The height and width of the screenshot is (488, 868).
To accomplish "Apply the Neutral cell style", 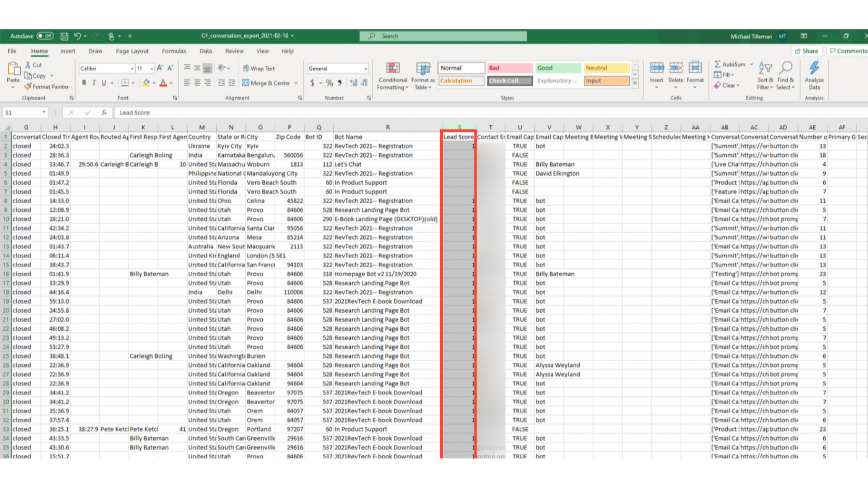I will [606, 68].
